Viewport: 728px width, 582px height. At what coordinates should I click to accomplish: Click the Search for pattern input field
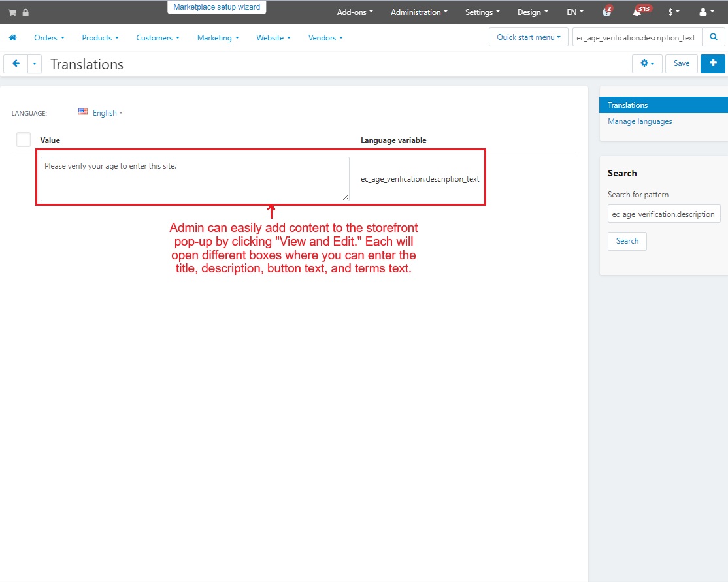point(664,214)
